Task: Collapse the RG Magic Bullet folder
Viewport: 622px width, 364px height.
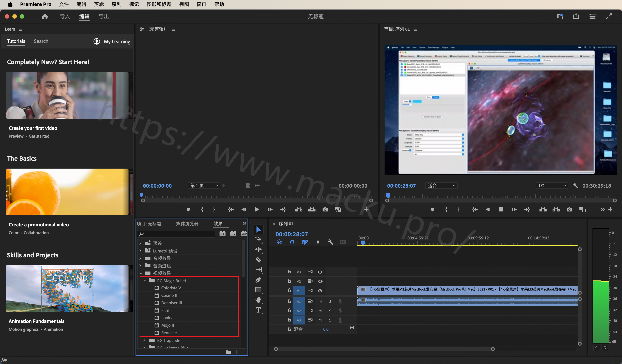Action: point(145,281)
